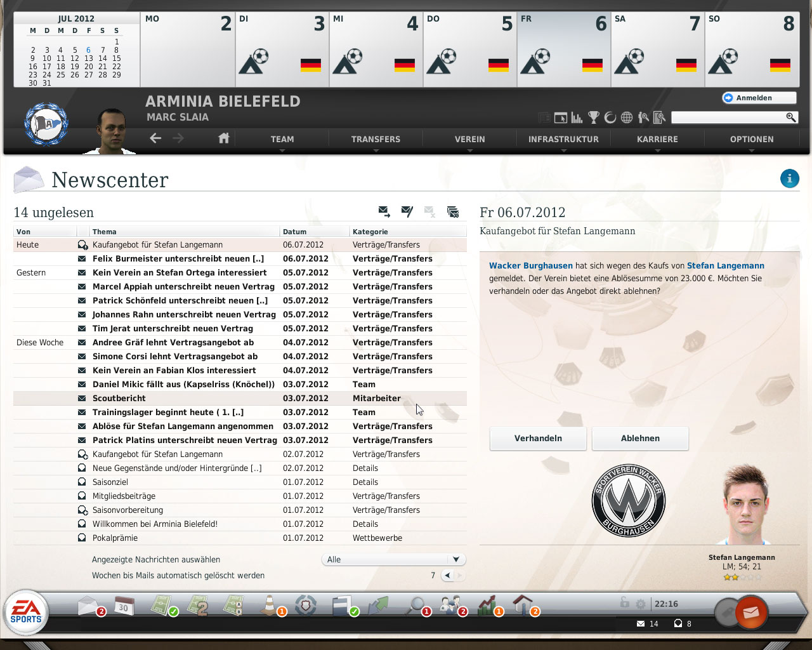Open the finance chart icon

click(488, 606)
